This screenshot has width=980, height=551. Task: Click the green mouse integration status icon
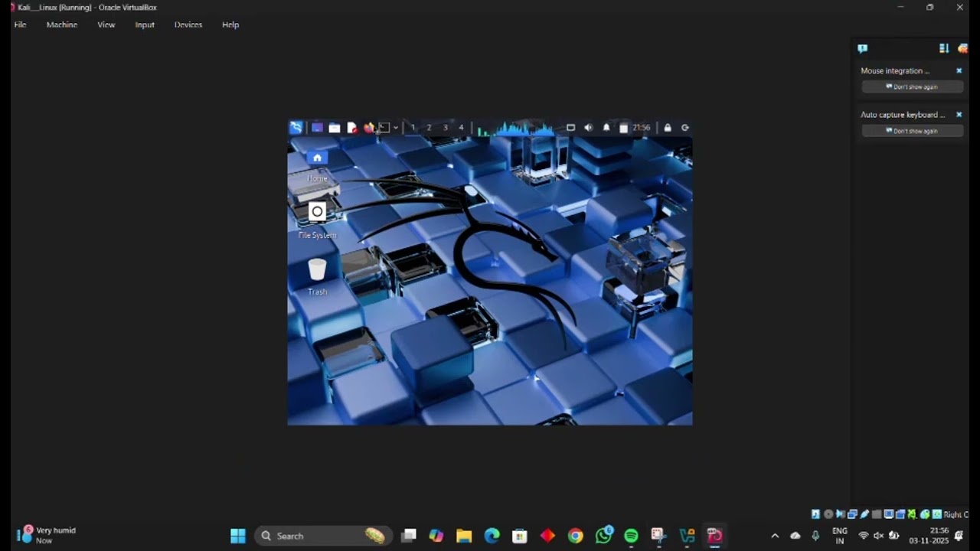click(925, 514)
